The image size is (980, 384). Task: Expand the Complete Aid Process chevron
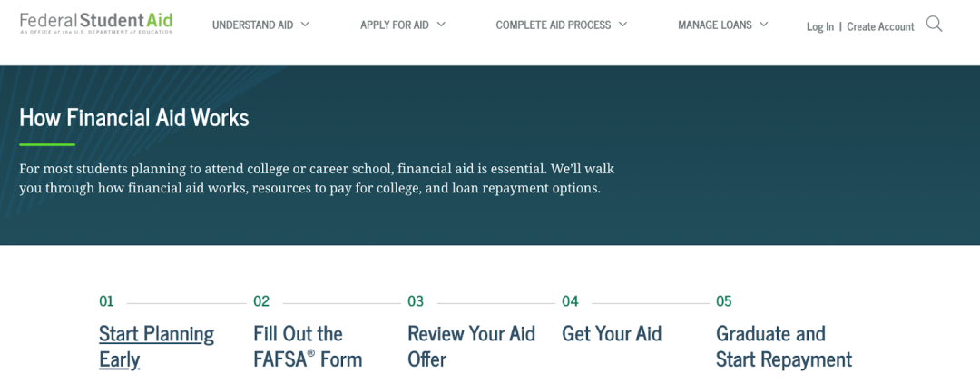pyautogui.click(x=622, y=25)
